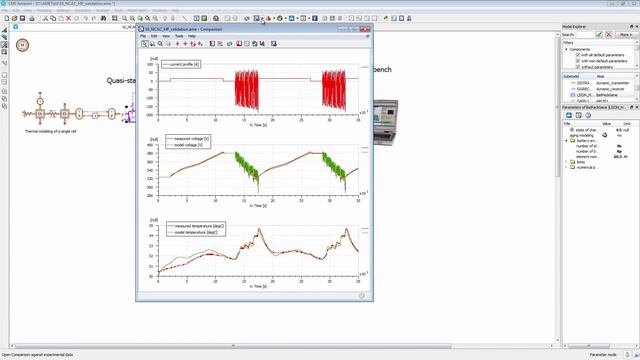This screenshot has width=640, height=360.
Task: Click the binoculars Find icon in main toolbar
Action: point(104,18)
